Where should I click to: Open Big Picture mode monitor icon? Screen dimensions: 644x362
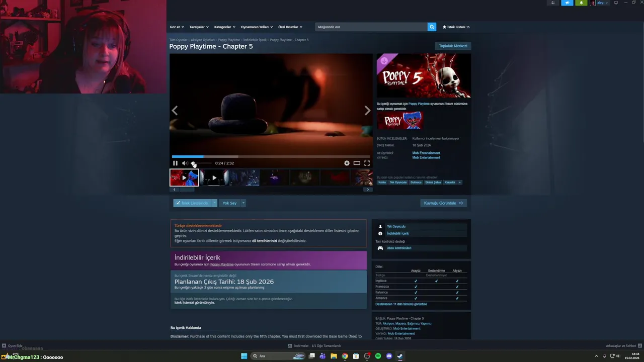point(616,3)
